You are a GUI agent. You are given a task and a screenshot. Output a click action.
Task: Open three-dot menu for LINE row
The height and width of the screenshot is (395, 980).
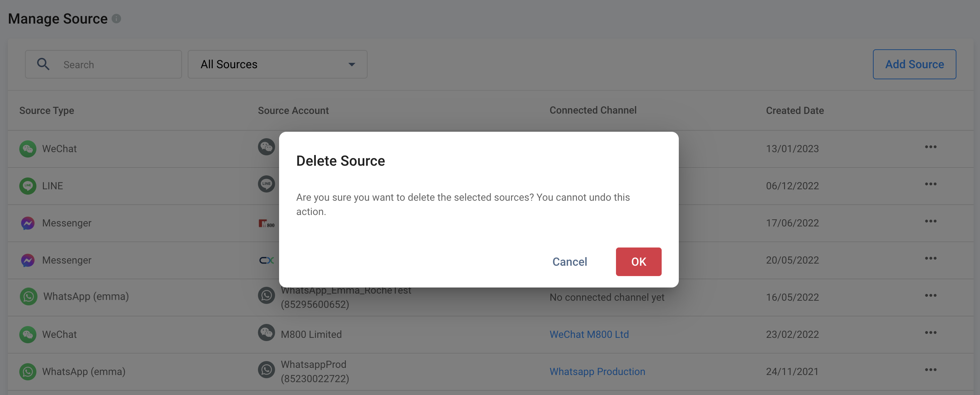tap(930, 184)
